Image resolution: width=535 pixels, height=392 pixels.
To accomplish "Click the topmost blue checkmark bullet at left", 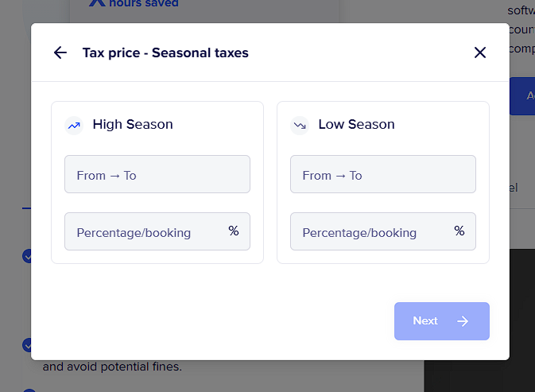I will click(x=26, y=256).
